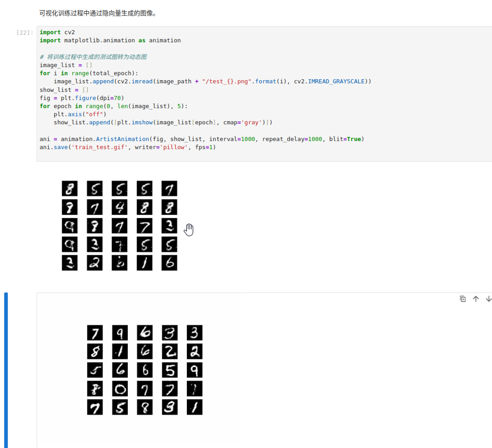This screenshot has width=492, height=448.
Task: Click the 'show_list = []' line in the code
Action: [64, 90]
